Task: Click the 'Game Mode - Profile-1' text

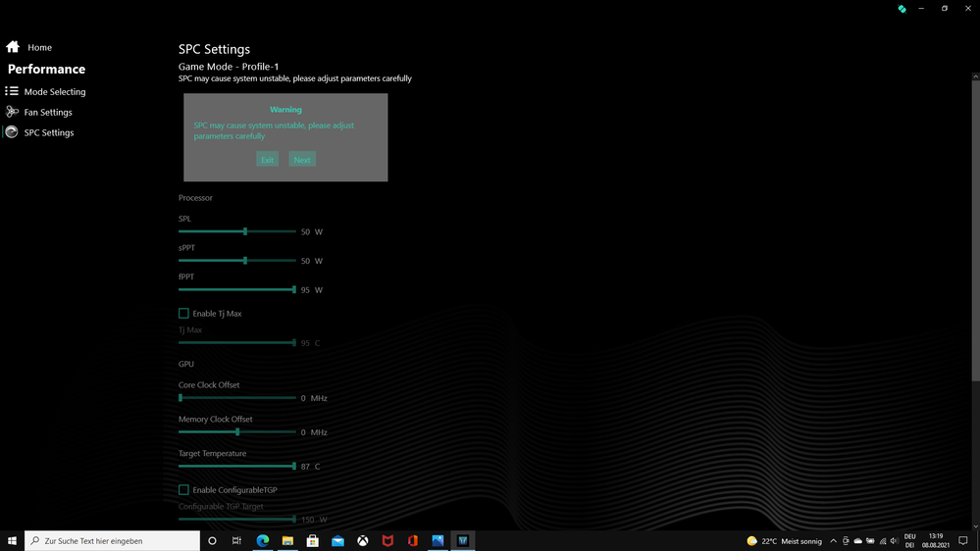Action: click(x=229, y=67)
